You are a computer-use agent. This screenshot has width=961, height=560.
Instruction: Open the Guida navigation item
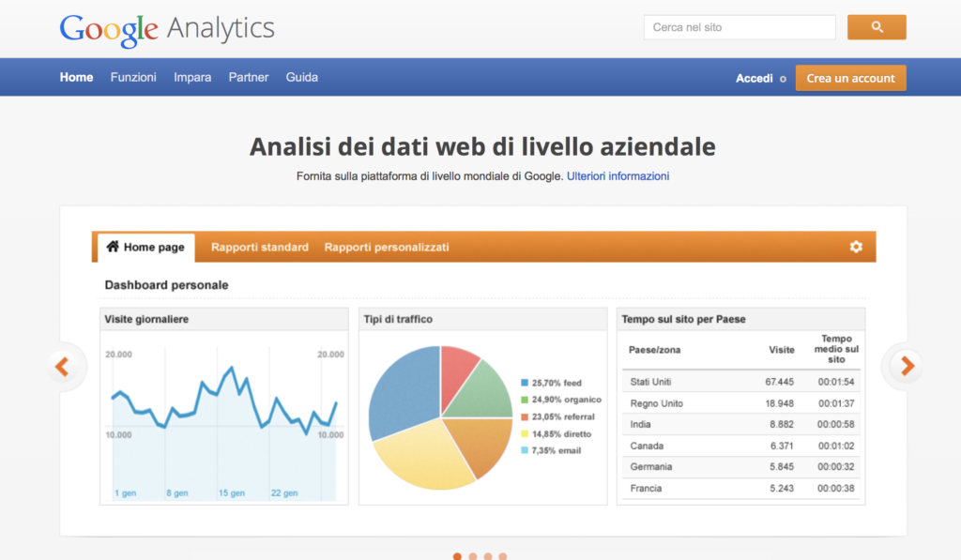(x=301, y=77)
